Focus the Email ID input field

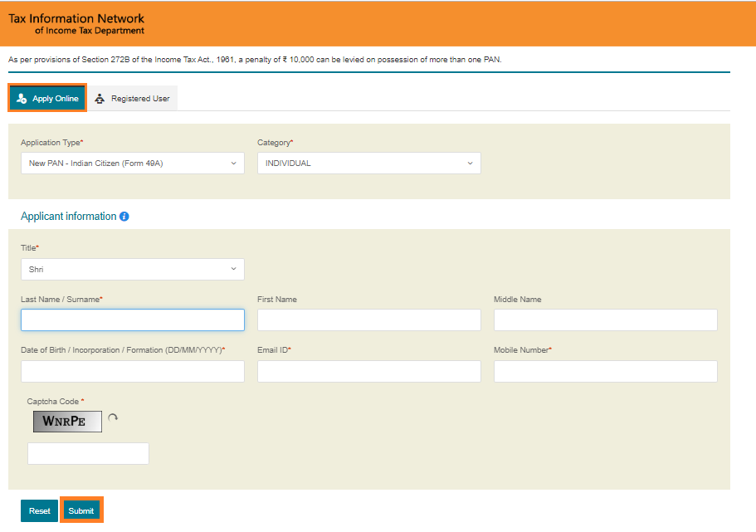click(x=368, y=371)
